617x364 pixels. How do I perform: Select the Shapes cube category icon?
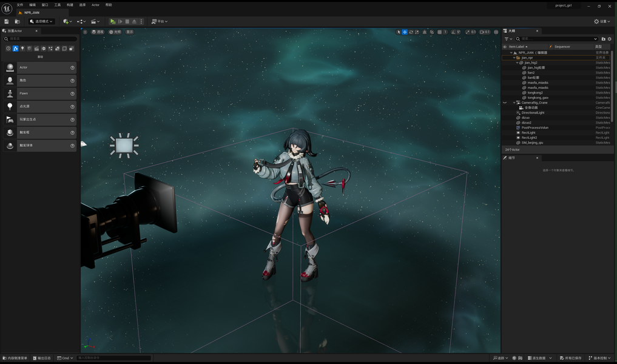pos(30,49)
